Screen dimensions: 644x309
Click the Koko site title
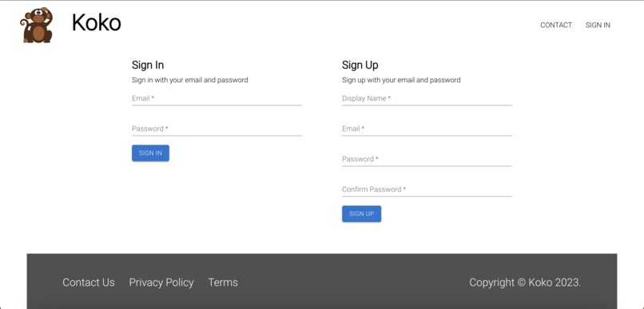(96, 22)
